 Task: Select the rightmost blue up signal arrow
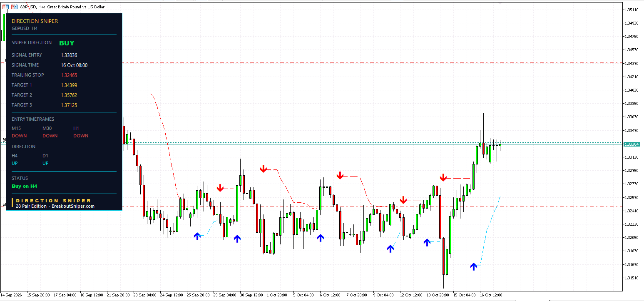pyautogui.click(x=473, y=266)
